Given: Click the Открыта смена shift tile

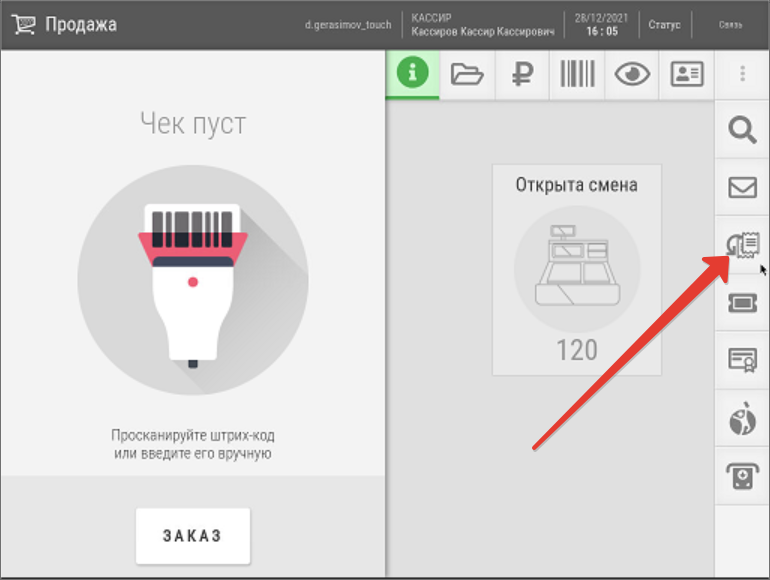Looking at the screenshot, I should pos(577,270).
